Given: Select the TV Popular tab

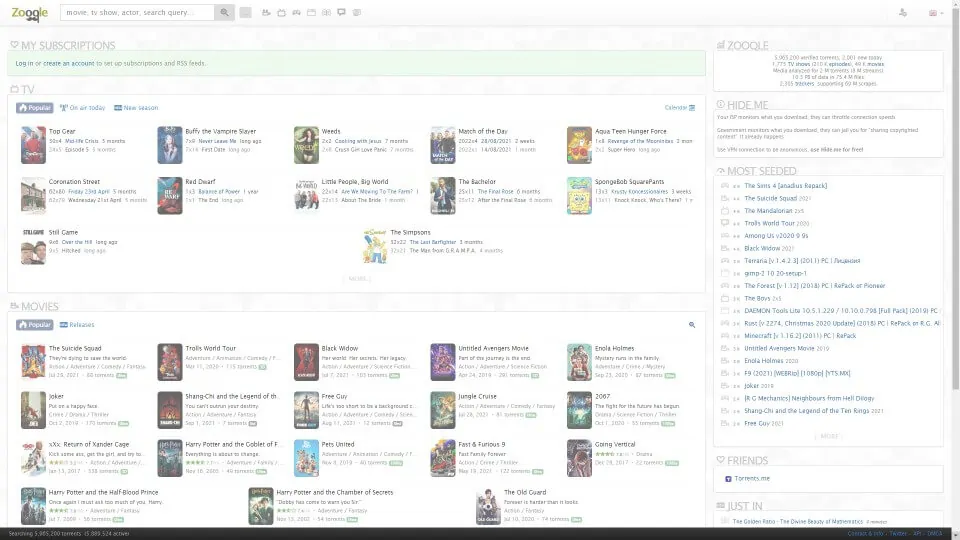Looking at the screenshot, I should (34, 108).
